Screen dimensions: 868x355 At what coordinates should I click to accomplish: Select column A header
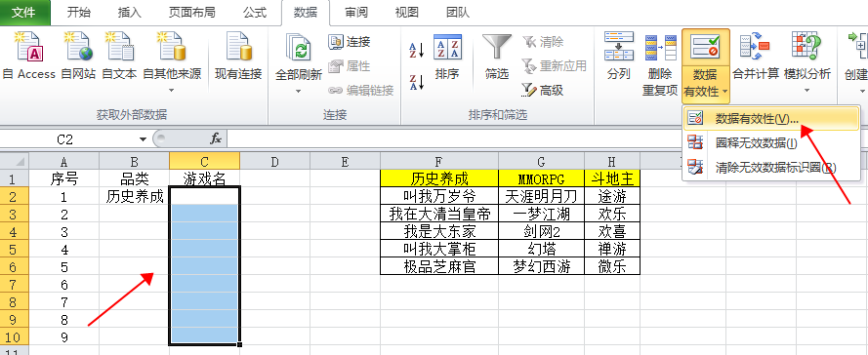coord(64,162)
